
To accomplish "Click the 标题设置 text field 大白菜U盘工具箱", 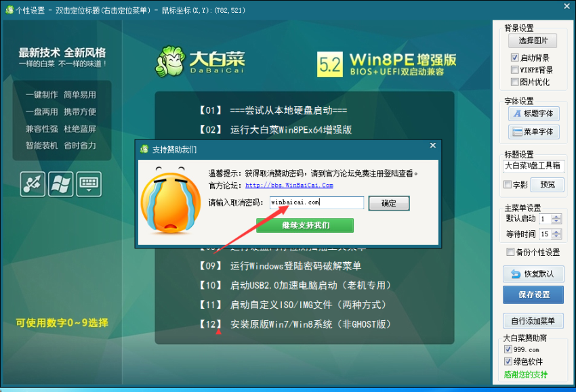I will click(534, 166).
